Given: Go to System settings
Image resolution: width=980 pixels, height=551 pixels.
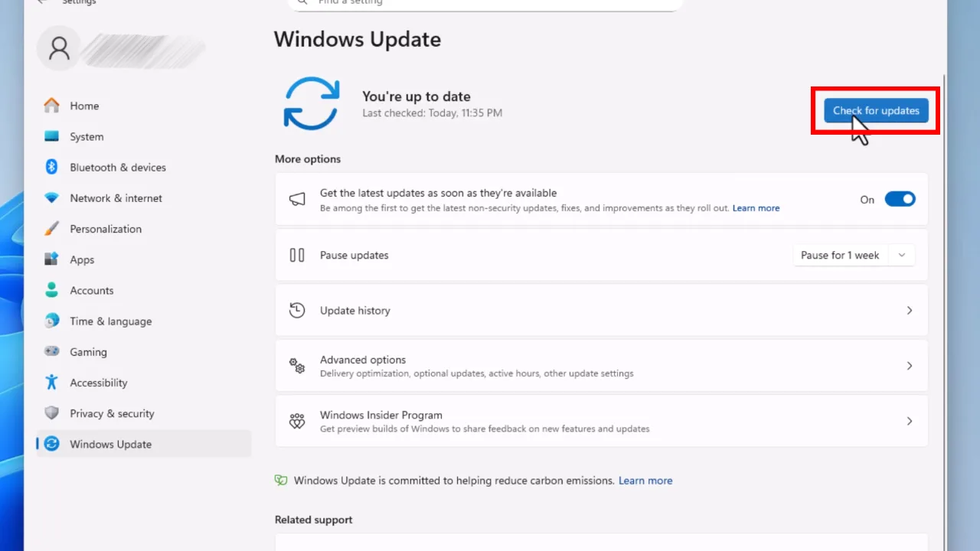Looking at the screenshot, I should point(144,136).
